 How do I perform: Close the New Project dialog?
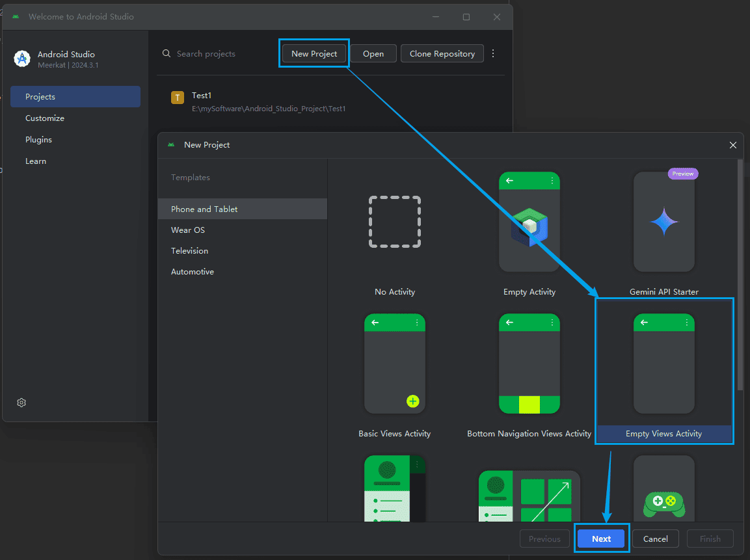[733, 145]
